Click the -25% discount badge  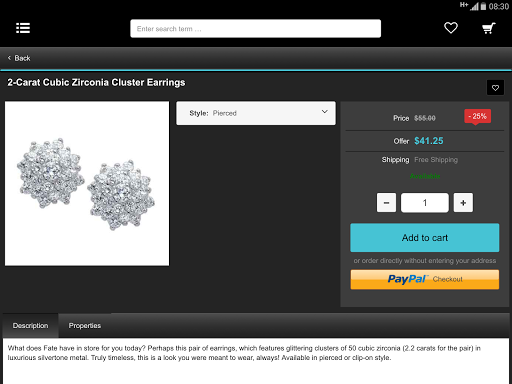point(477,116)
